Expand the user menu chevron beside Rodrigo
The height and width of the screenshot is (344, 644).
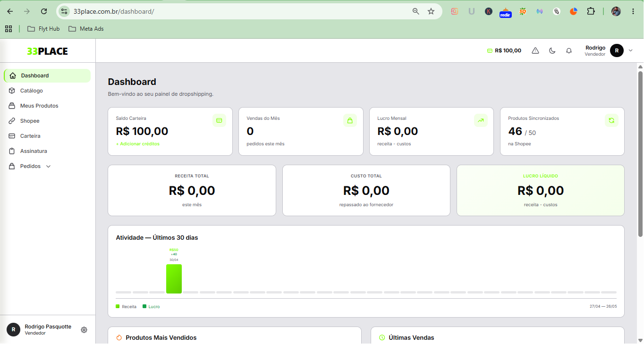630,50
